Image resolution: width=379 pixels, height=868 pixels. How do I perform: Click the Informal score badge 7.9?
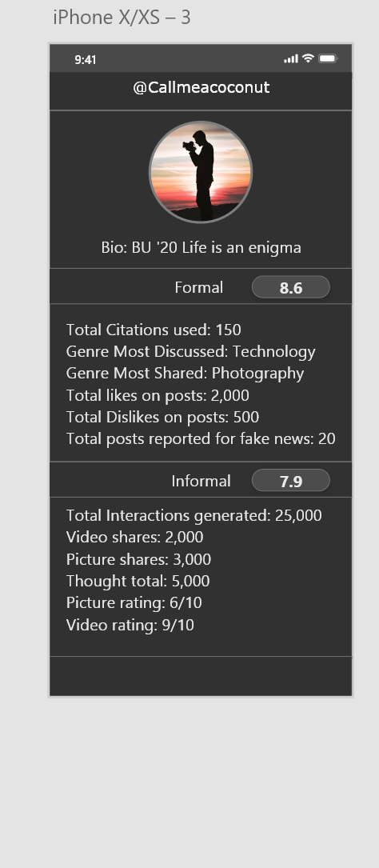coord(291,481)
